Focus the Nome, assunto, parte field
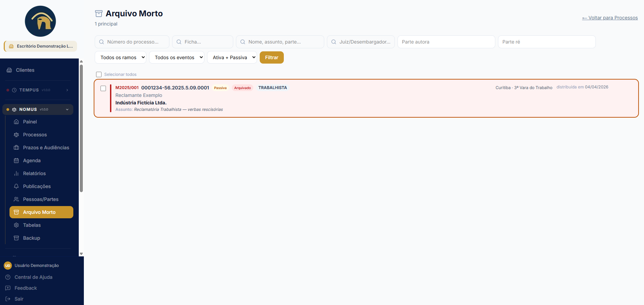Image resolution: width=644 pixels, height=305 pixels. (280, 42)
